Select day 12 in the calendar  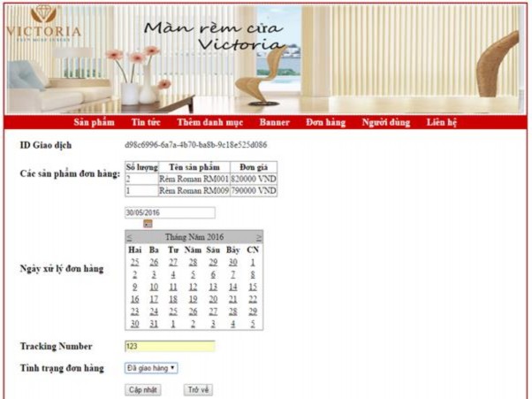[193, 287]
